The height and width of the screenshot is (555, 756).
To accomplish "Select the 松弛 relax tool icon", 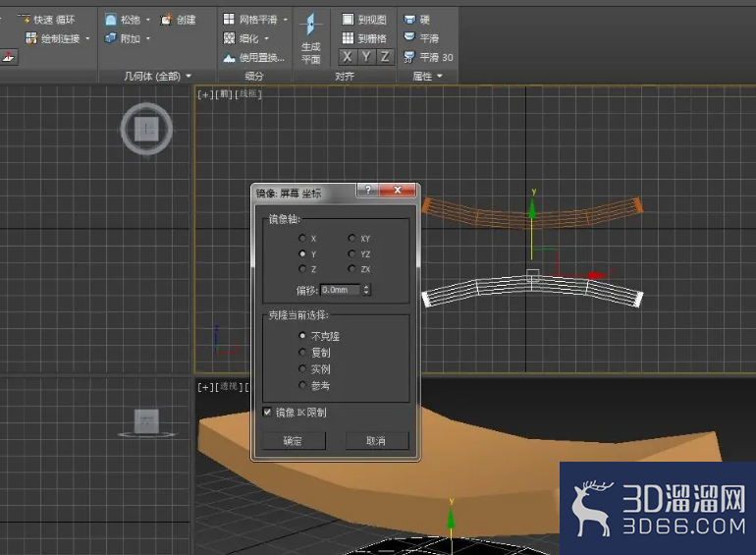I will [x=111, y=20].
